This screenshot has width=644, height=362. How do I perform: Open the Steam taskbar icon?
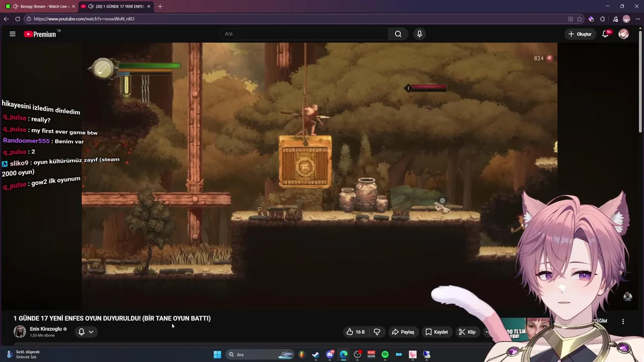(x=315, y=354)
